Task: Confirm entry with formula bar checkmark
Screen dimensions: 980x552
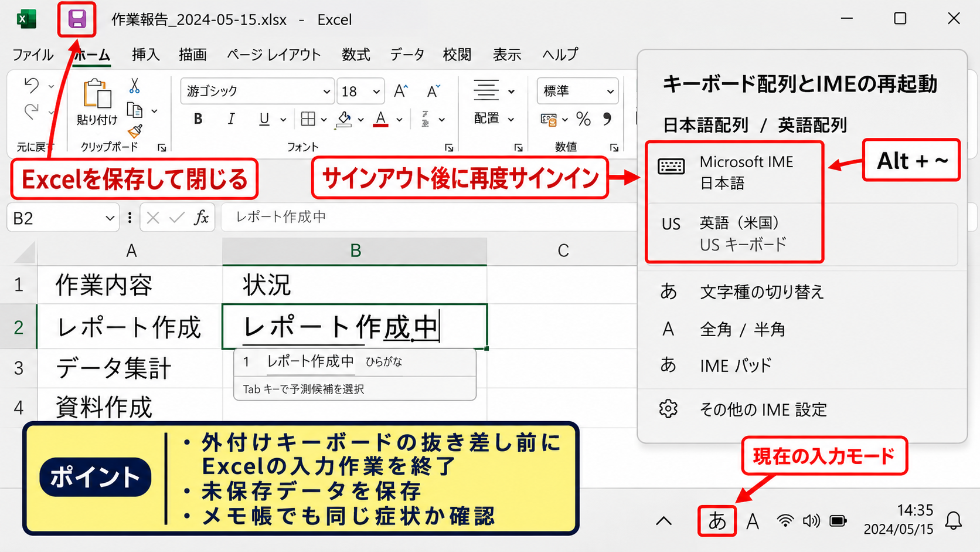Action: [176, 218]
